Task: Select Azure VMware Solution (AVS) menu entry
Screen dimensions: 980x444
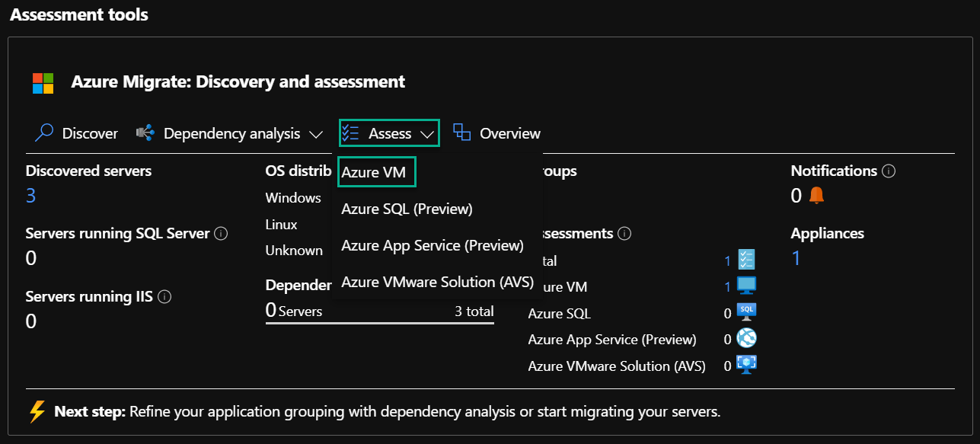Action: [x=438, y=282]
